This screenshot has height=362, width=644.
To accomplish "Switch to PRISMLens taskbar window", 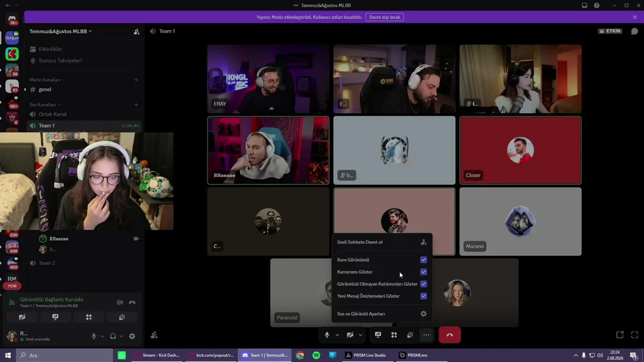I will 414,355.
